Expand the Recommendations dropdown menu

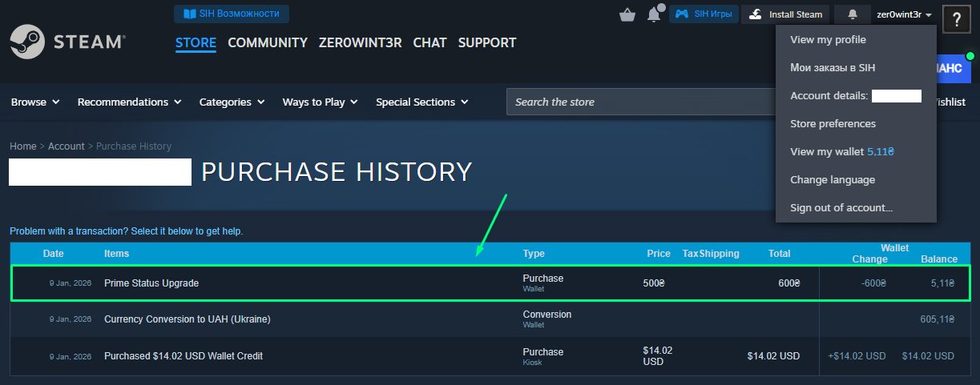(x=129, y=102)
